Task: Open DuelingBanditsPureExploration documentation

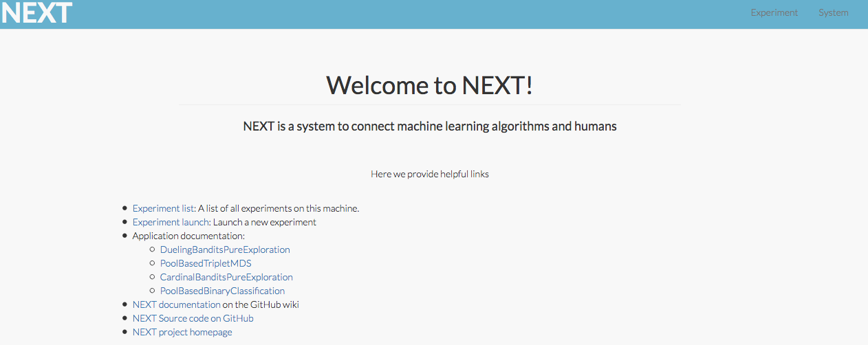Action: click(x=225, y=249)
